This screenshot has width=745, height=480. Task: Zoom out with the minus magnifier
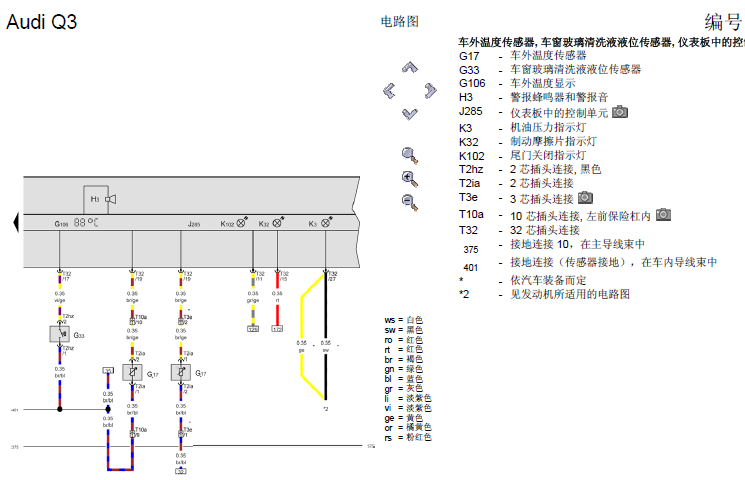(410, 202)
